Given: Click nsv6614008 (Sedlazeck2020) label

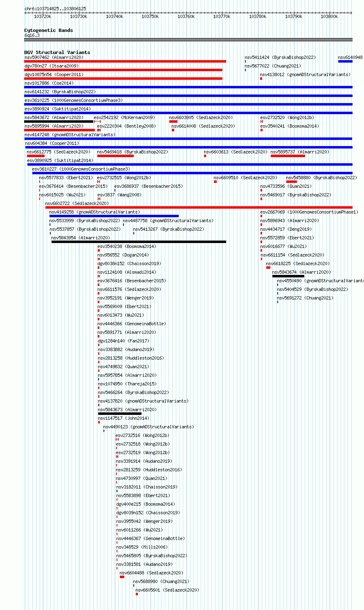Looking at the screenshot, I should click(203, 126).
